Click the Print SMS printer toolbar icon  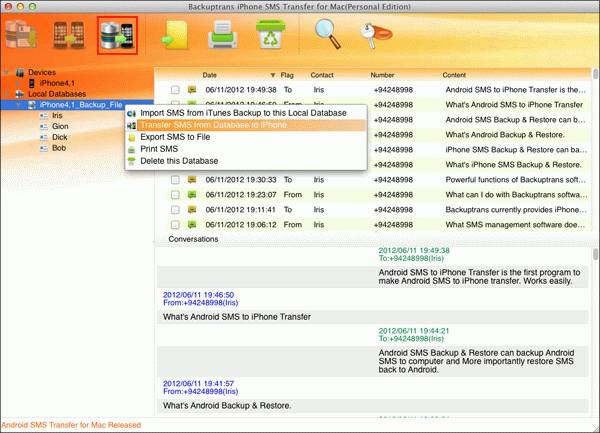pos(222,35)
